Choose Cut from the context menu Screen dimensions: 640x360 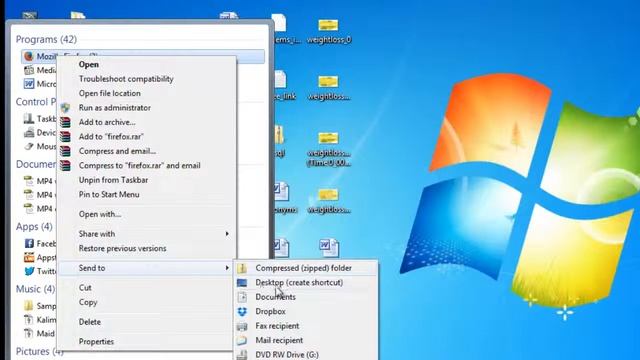pyautogui.click(x=85, y=288)
